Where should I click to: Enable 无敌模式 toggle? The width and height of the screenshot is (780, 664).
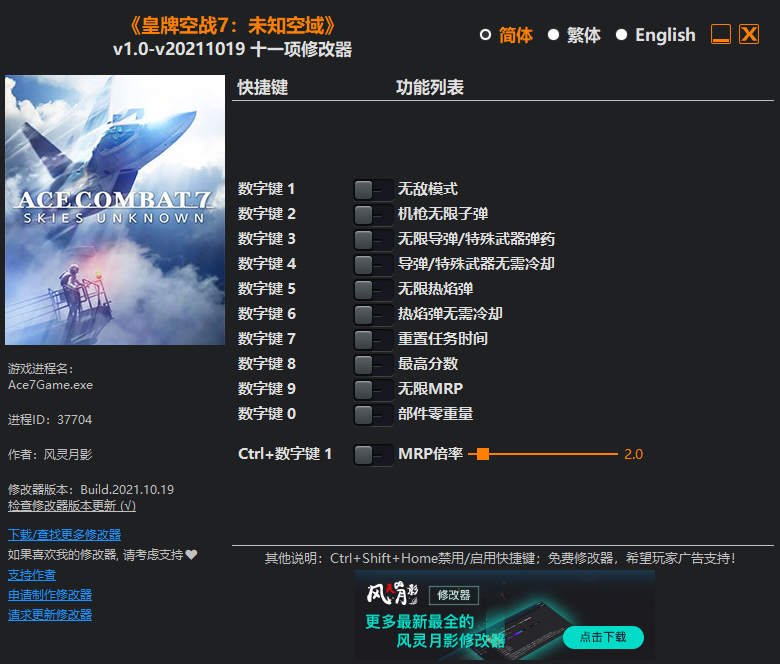(373, 189)
